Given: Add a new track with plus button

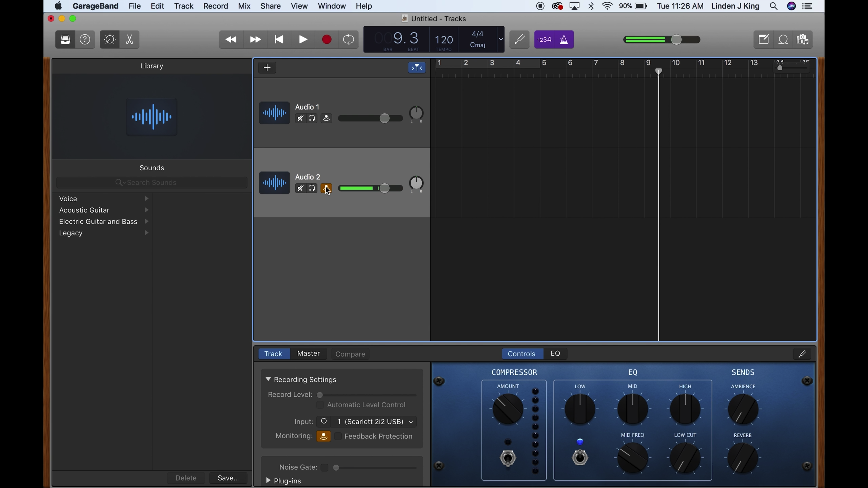Looking at the screenshot, I should pyautogui.click(x=267, y=68).
